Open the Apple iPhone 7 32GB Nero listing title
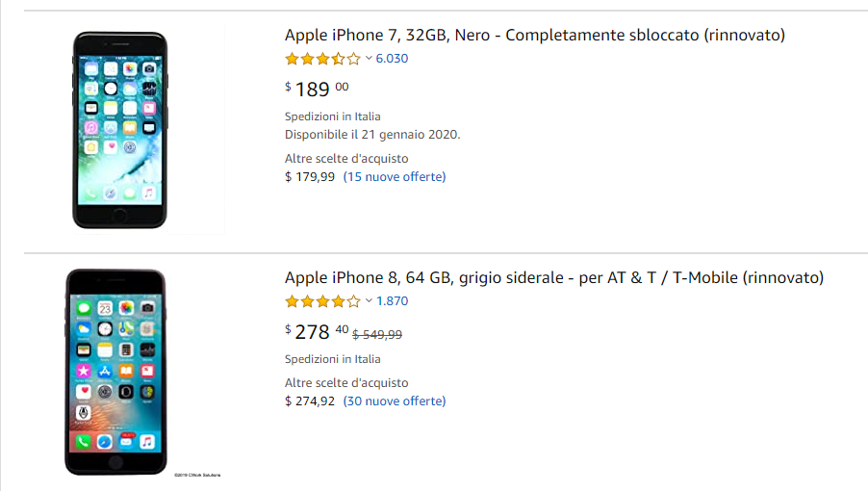The height and width of the screenshot is (491, 868). 535,35
